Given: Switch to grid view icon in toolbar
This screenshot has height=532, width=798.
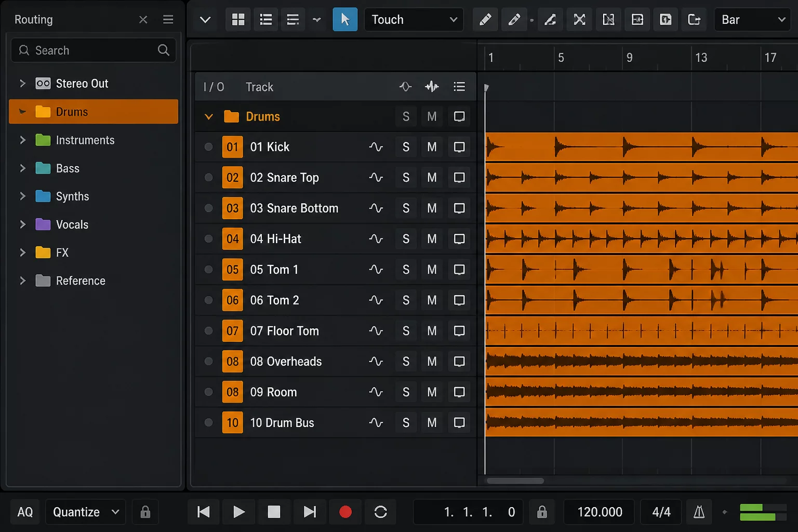Looking at the screenshot, I should pyautogui.click(x=238, y=20).
